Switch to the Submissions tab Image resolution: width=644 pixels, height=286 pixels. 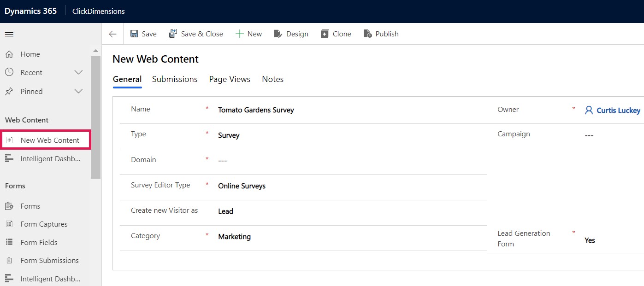[x=175, y=79]
